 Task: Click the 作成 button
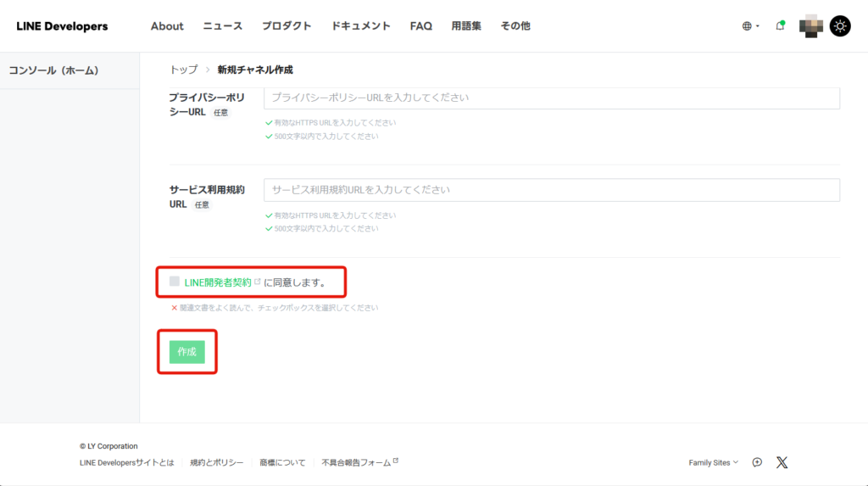pos(187,352)
